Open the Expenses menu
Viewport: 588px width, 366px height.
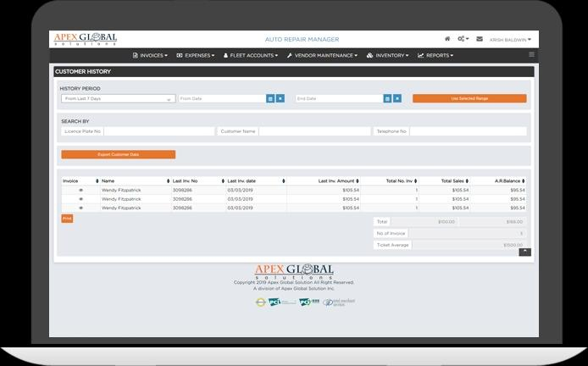click(196, 56)
